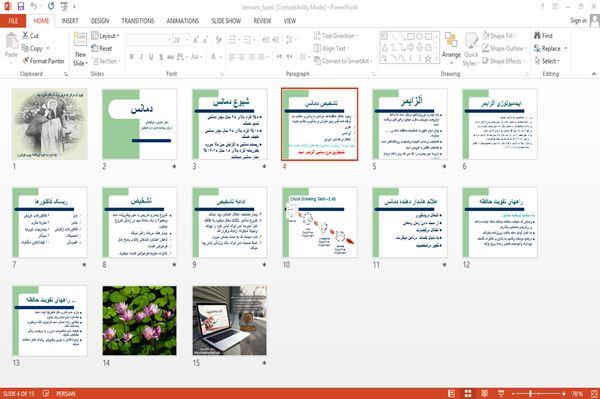Switch to the SLIDE SHOW tab
Image resolution: width=600 pixels, height=399 pixels.
point(226,21)
